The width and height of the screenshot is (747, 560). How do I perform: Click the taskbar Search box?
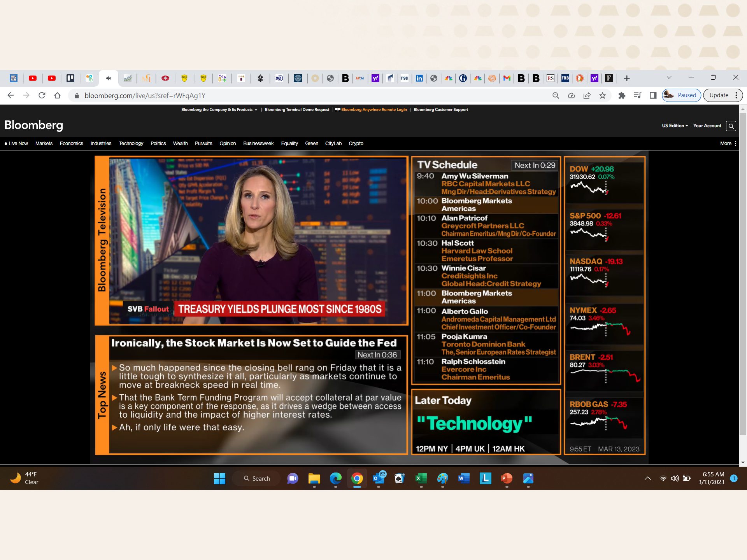coord(256,478)
